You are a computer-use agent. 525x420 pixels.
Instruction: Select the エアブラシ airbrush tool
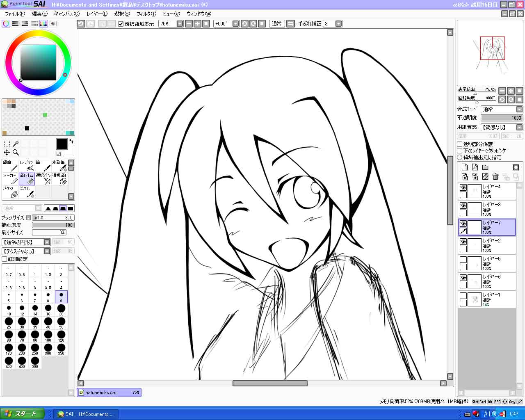(x=27, y=166)
